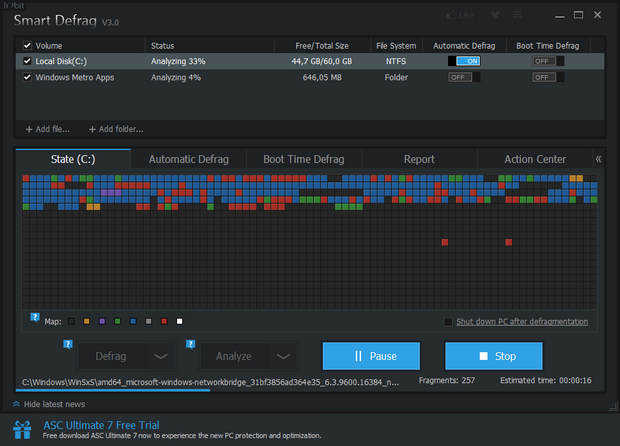Check Shut down PC after defragmentation box
Image resolution: width=620 pixels, height=446 pixels.
pyautogui.click(x=448, y=321)
